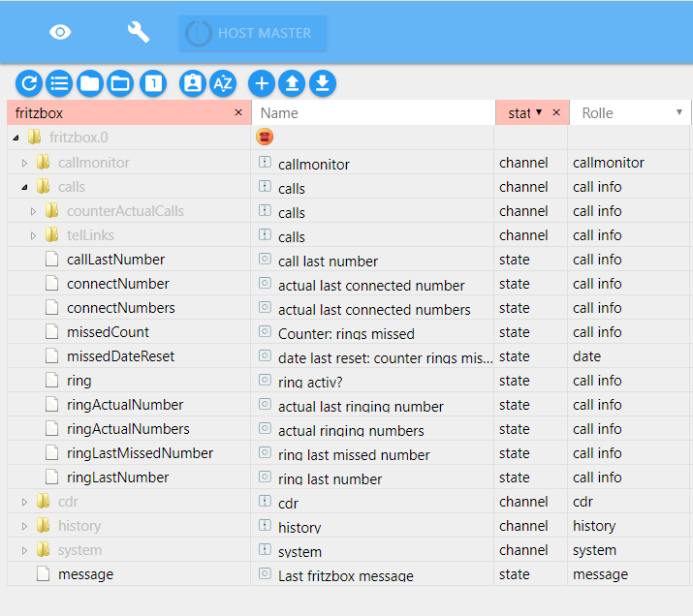Select the message state item

click(x=85, y=574)
